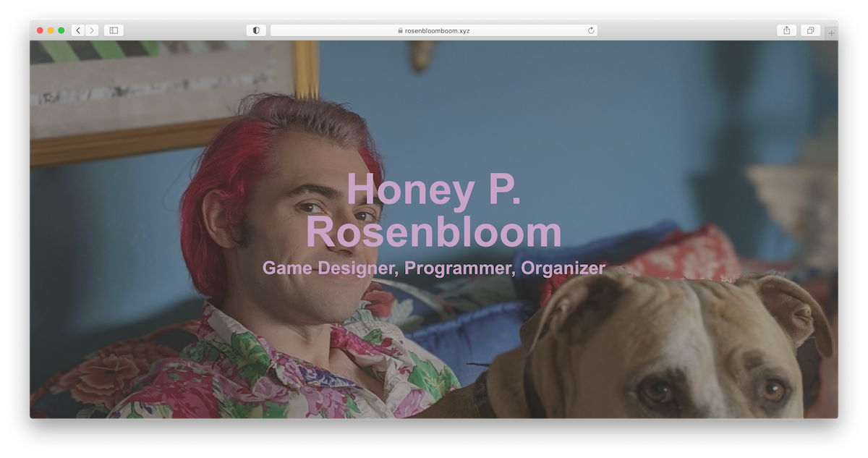
Task: Click the lock icon in address bar
Action: [x=400, y=31]
